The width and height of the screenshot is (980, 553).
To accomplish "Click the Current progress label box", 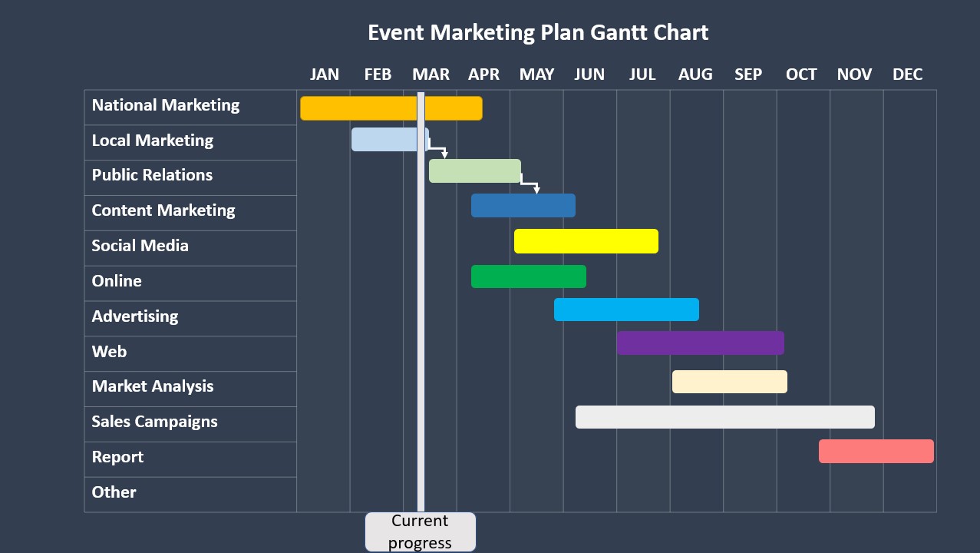I will pos(420,531).
